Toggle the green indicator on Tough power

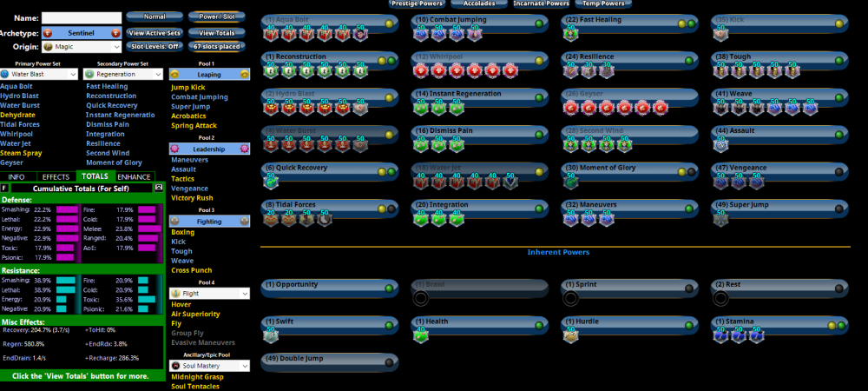[840, 61]
